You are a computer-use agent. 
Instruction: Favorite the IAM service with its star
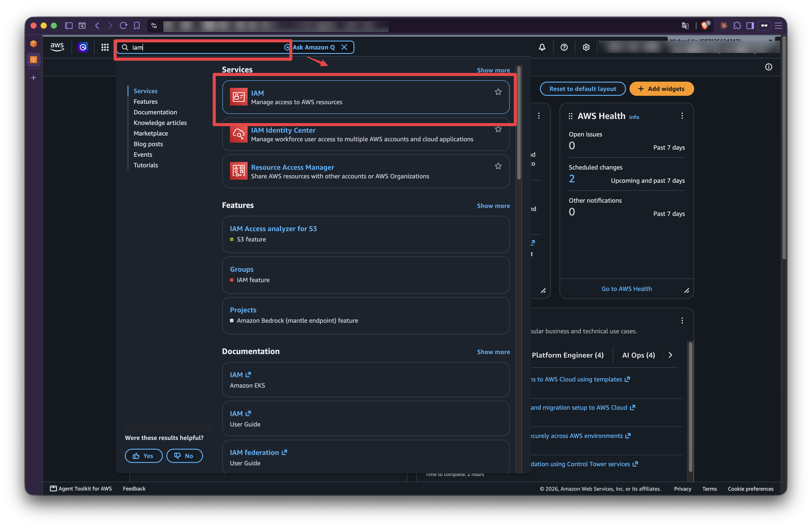point(498,92)
